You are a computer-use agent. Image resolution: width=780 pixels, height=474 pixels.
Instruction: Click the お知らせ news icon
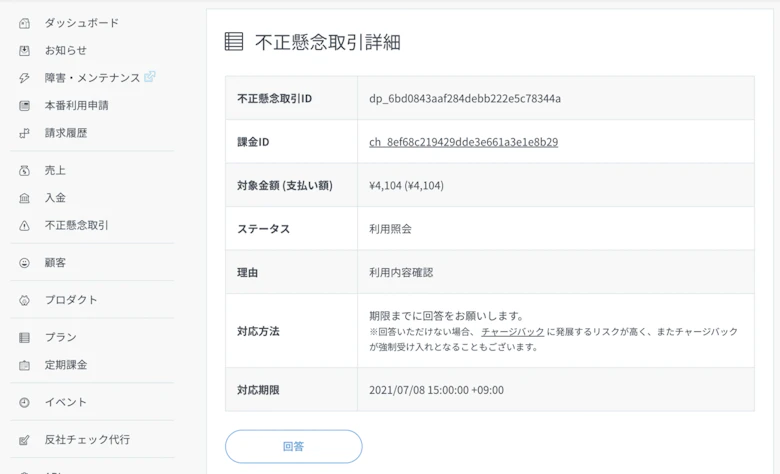[25, 50]
